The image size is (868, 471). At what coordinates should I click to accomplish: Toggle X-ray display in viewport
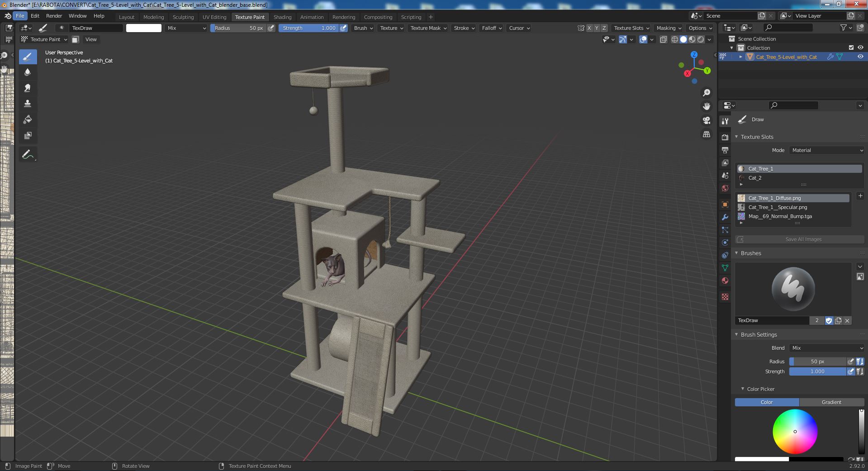click(x=663, y=39)
